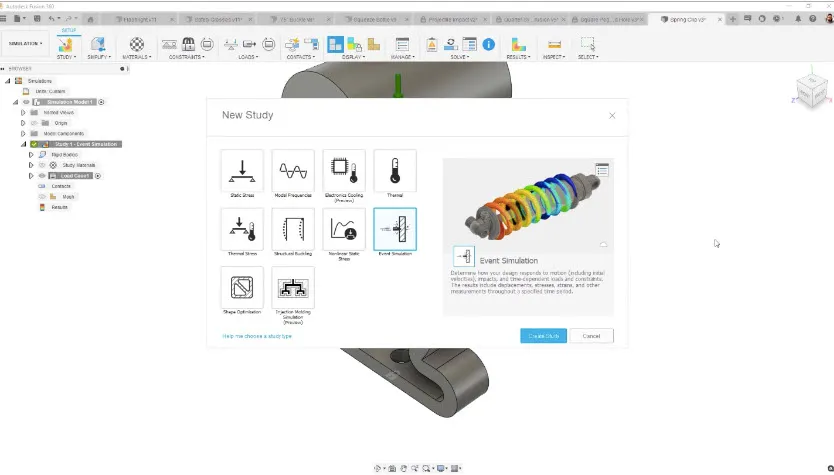The height and width of the screenshot is (475, 834).
Task: Expand the Origin folder
Action: pos(23,123)
